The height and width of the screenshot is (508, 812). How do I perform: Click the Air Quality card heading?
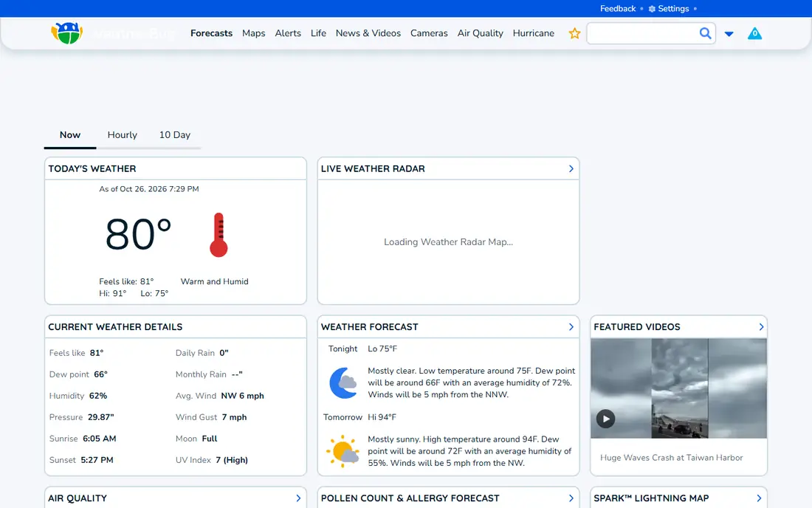pyautogui.click(x=78, y=498)
